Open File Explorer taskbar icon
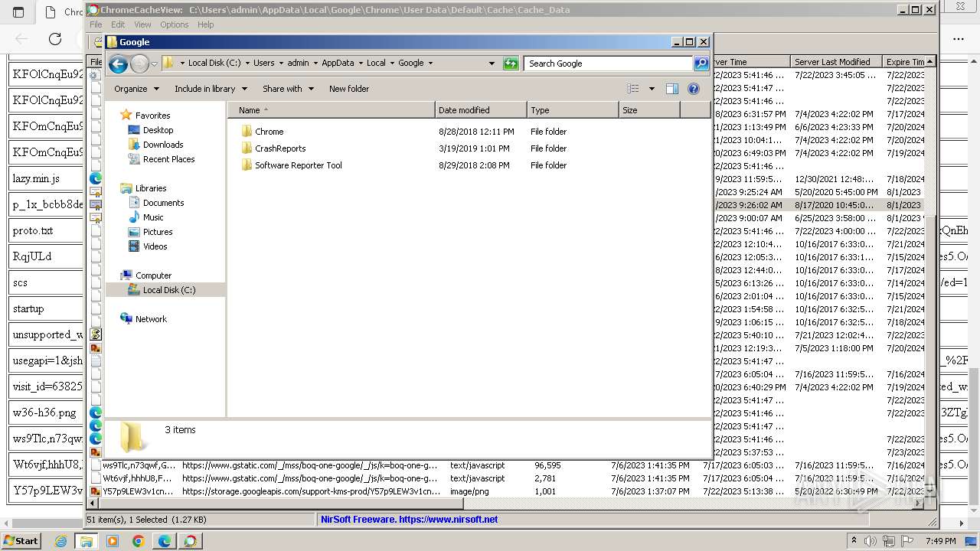 coord(87,541)
